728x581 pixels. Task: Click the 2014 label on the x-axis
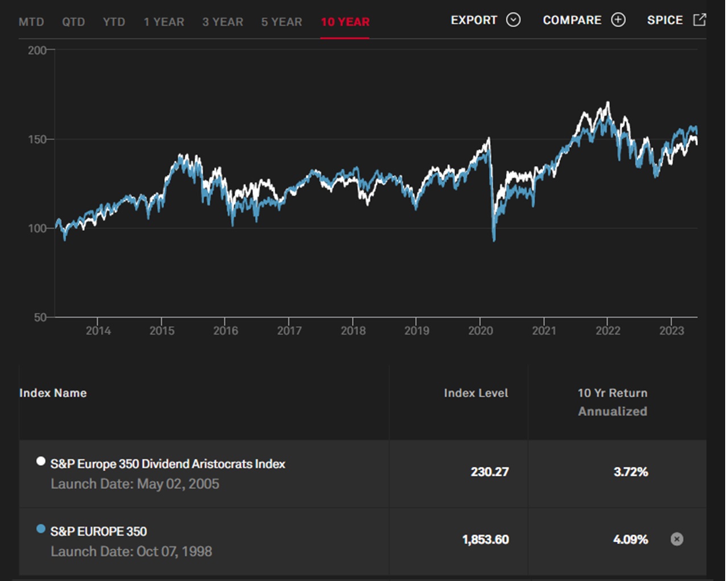98,331
